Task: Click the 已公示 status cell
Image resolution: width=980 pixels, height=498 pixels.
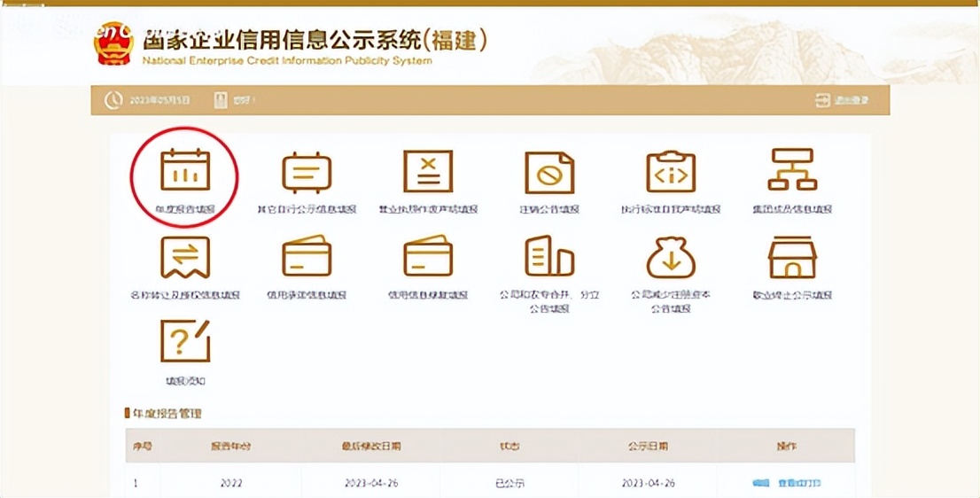Action: tap(509, 484)
